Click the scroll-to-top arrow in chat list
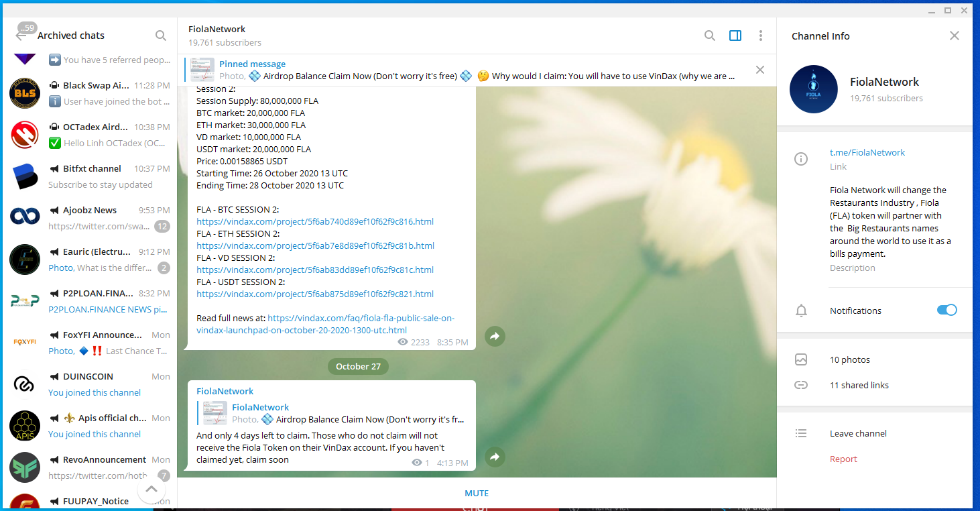 click(x=151, y=490)
